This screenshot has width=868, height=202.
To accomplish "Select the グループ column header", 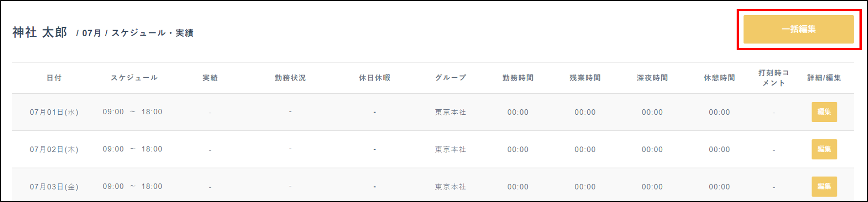I will [451, 78].
